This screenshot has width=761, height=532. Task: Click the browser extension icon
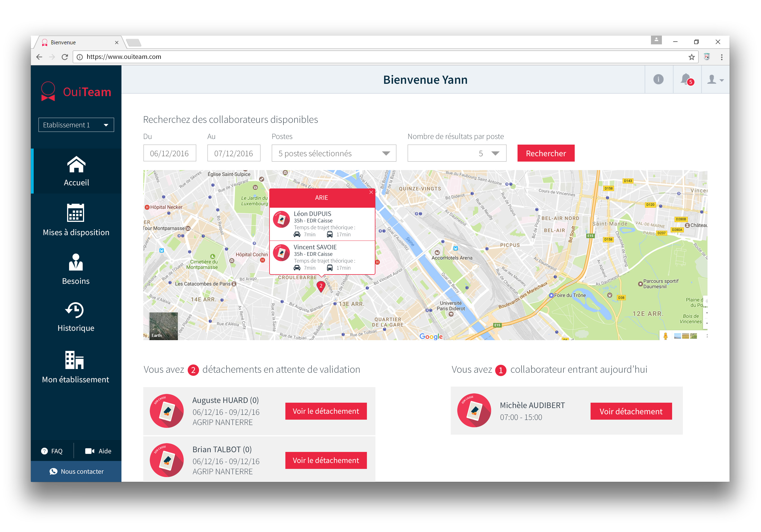[x=707, y=57]
